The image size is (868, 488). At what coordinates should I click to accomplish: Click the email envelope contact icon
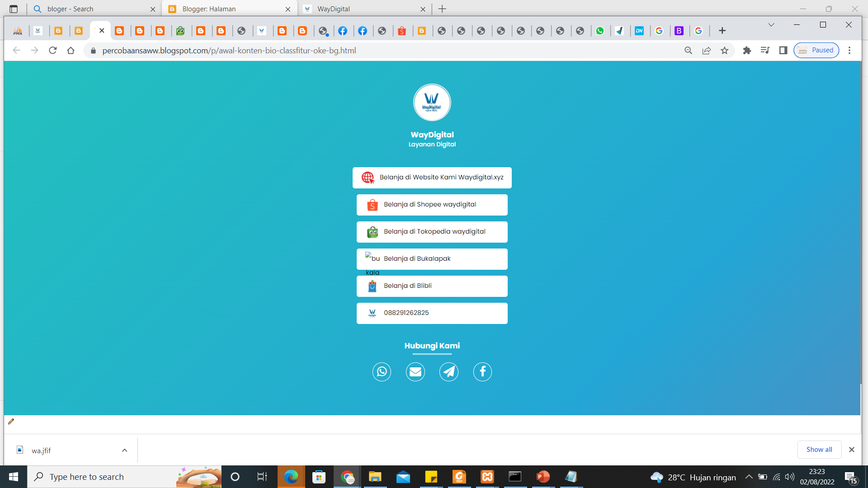(x=415, y=372)
